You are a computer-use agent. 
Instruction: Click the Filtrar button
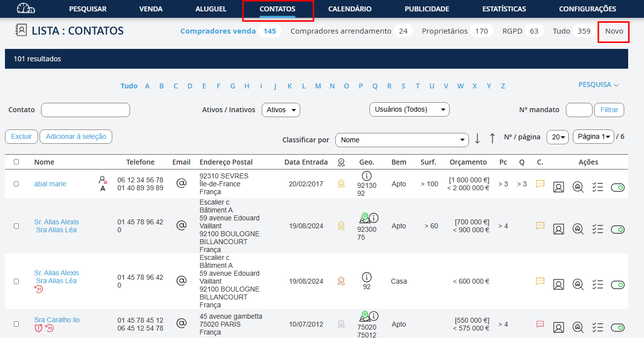click(609, 110)
